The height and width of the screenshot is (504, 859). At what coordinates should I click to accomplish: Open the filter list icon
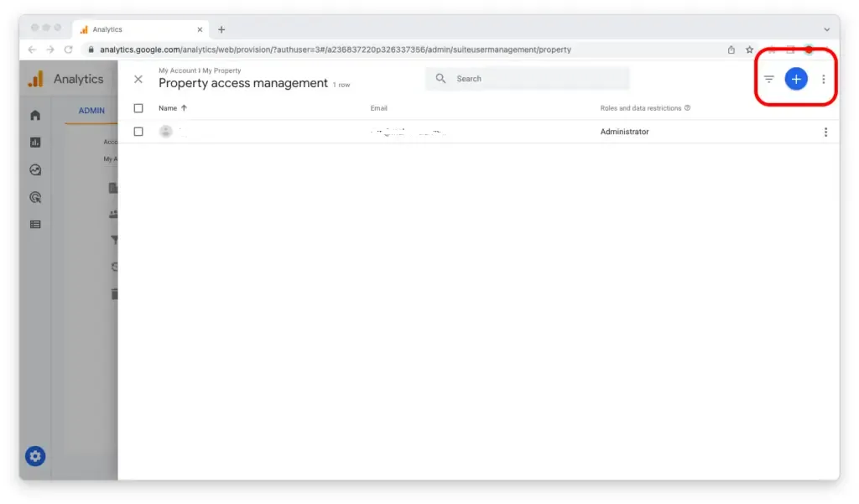768,79
